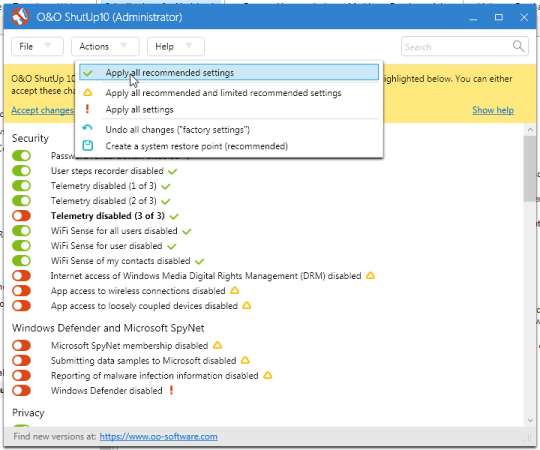Click Windows Defender and Microsoft SpyNet heading
The width and height of the screenshot is (540, 450).
108,328
